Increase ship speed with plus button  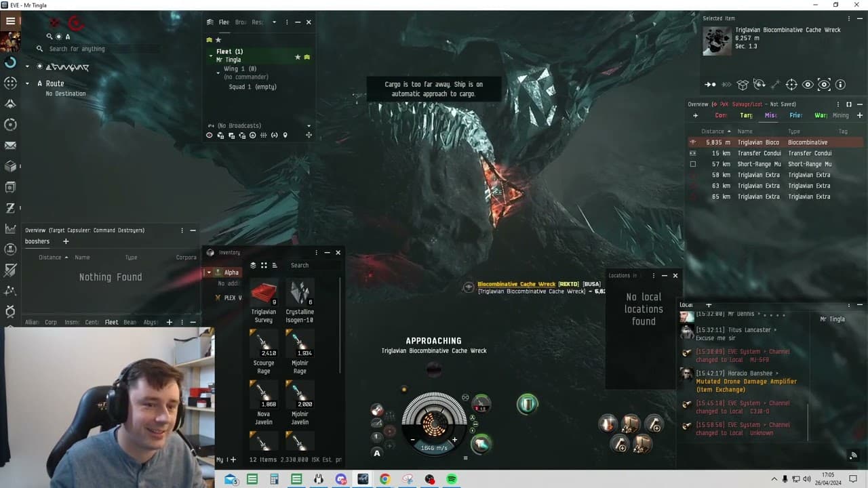coord(454,440)
